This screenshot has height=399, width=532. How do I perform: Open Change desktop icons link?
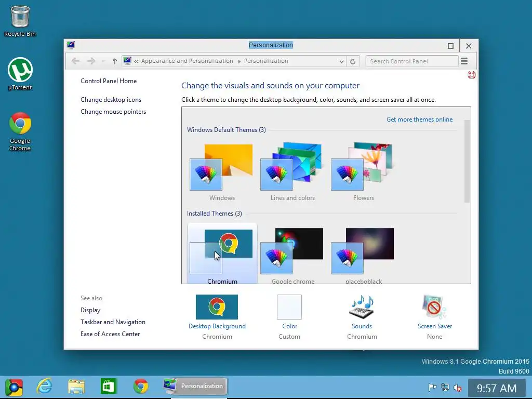[111, 100]
